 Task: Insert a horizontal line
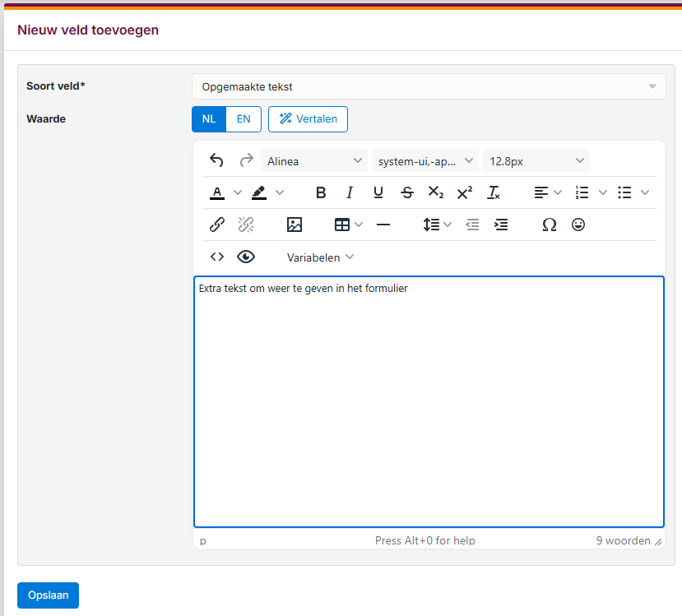pyautogui.click(x=383, y=225)
